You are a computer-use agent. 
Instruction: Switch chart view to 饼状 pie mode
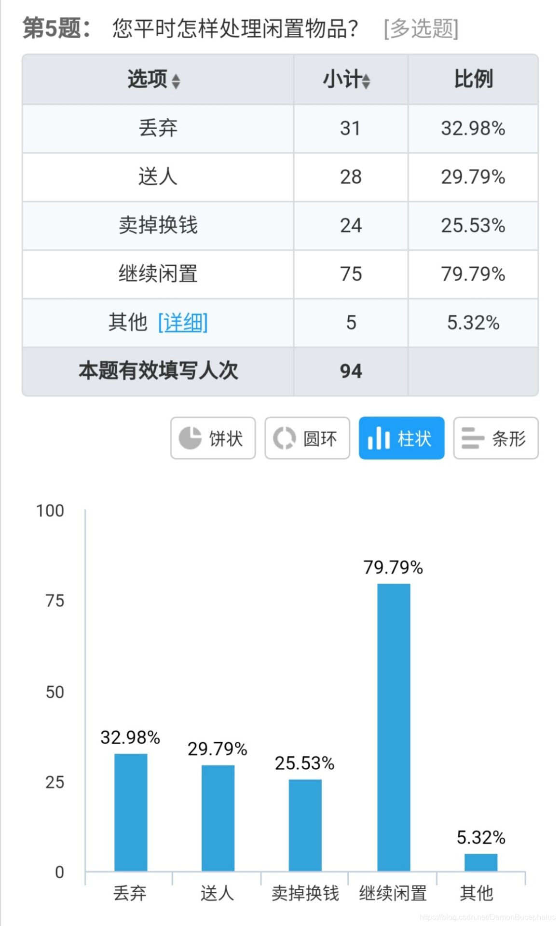[x=212, y=438]
